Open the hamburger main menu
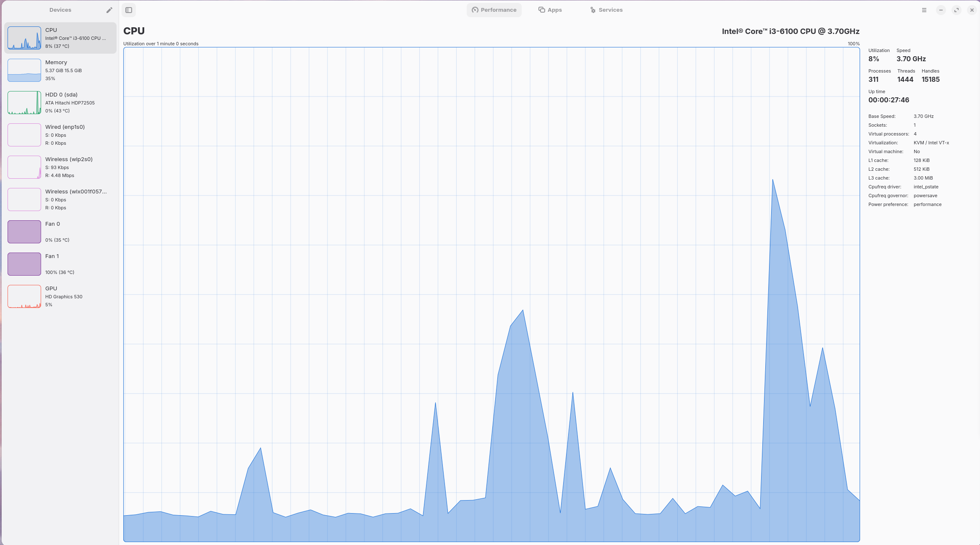The width and height of the screenshot is (980, 545). click(x=924, y=10)
